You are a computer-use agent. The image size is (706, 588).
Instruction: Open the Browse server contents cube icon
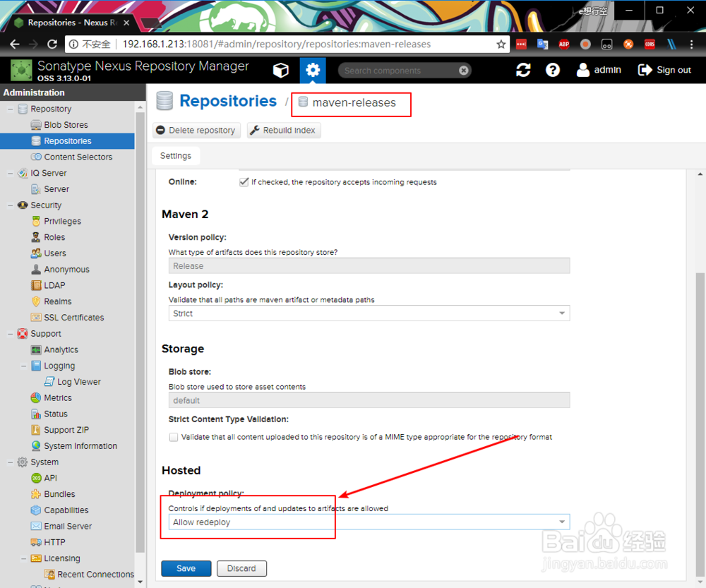point(280,70)
